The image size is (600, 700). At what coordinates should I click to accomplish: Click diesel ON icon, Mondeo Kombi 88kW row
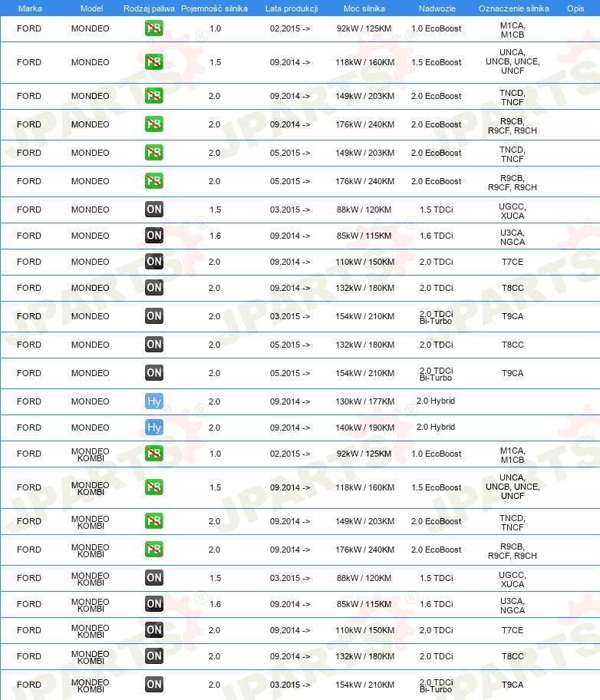pyautogui.click(x=154, y=578)
